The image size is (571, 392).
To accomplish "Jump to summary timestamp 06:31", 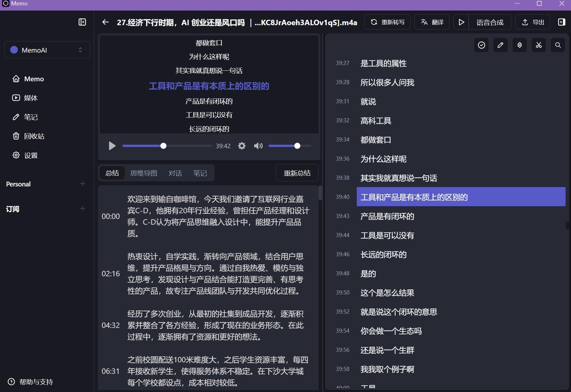I will pyautogui.click(x=111, y=371).
